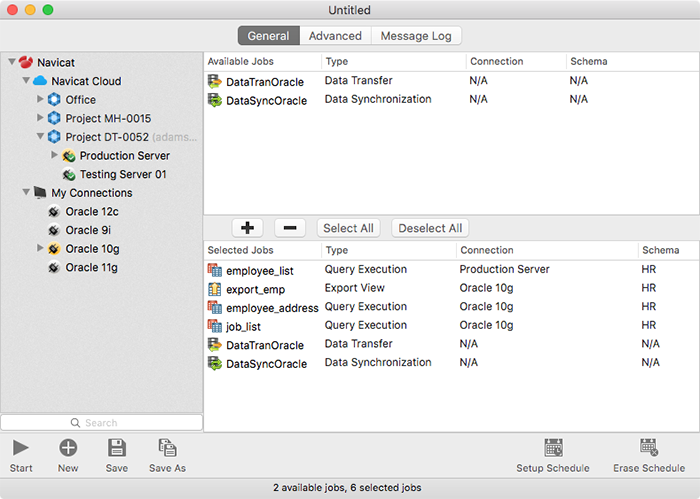Screen dimensions: 700x499
Task: Click the DataTranOracle icon in Selected Jobs
Action: (215, 345)
